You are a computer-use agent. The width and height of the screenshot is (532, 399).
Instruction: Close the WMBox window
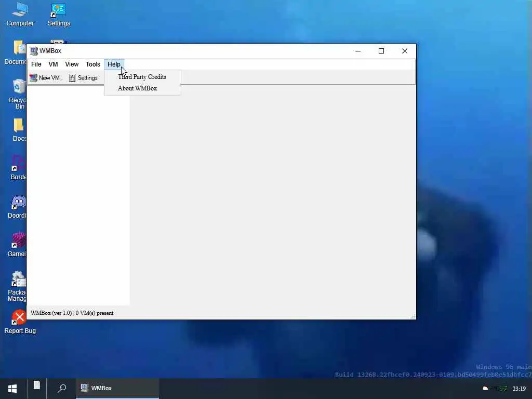pyautogui.click(x=405, y=51)
